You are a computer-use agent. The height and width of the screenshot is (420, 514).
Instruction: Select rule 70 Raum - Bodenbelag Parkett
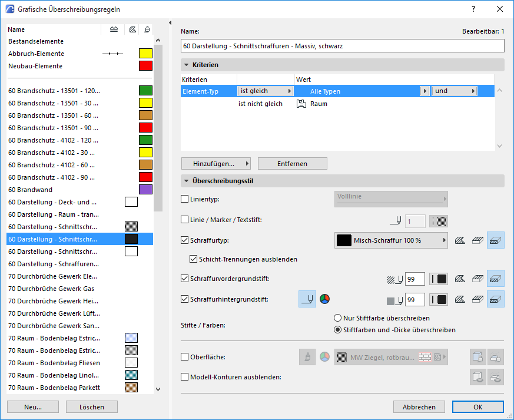pos(79,388)
